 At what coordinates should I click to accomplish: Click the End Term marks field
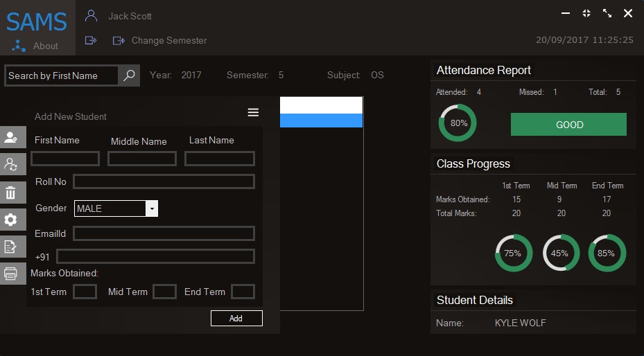coord(243,292)
